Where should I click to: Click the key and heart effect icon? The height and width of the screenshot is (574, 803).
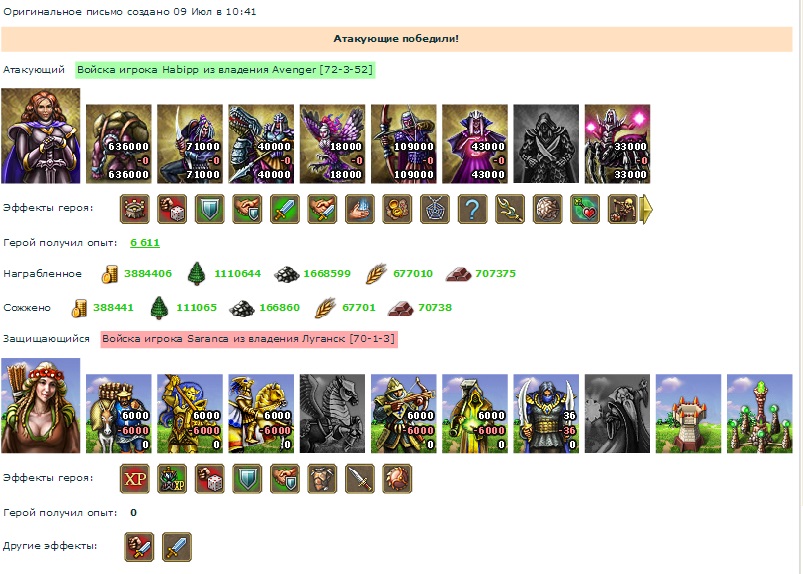point(585,209)
